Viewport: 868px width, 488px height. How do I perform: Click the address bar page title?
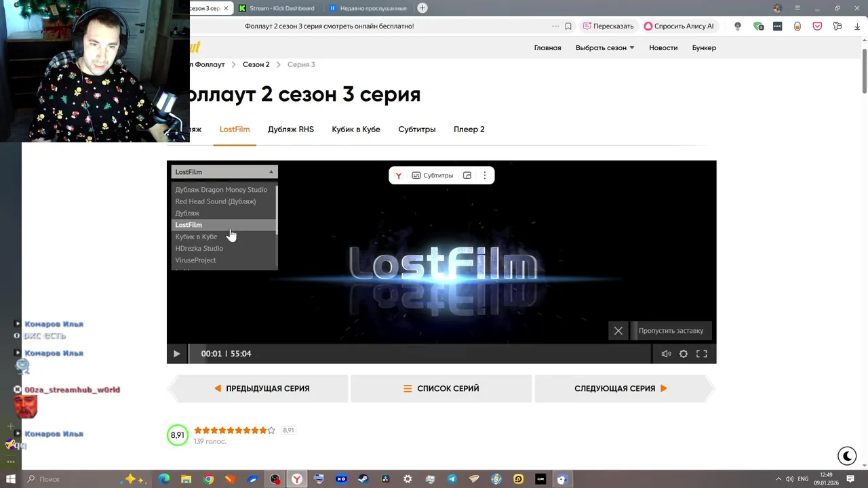[x=330, y=26]
